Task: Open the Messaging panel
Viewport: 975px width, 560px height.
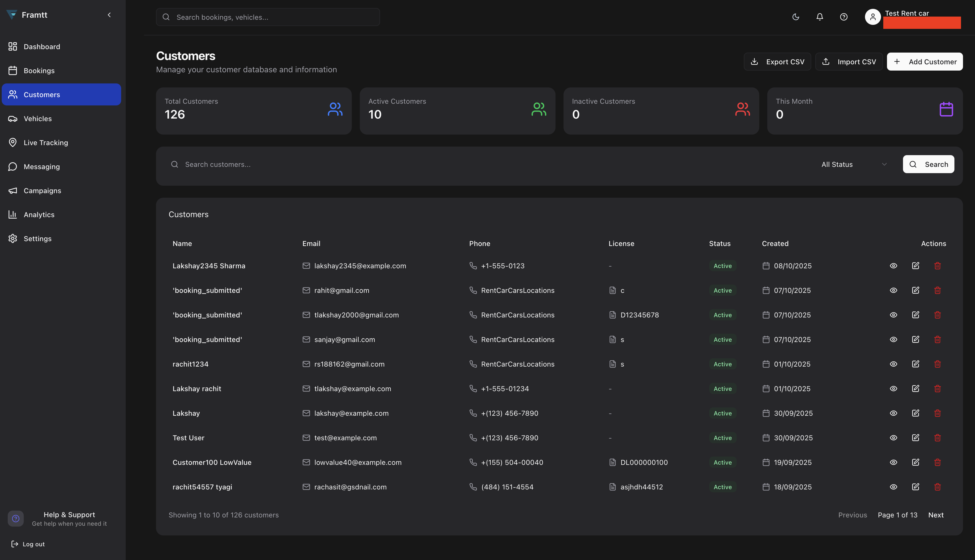Action: (x=41, y=167)
